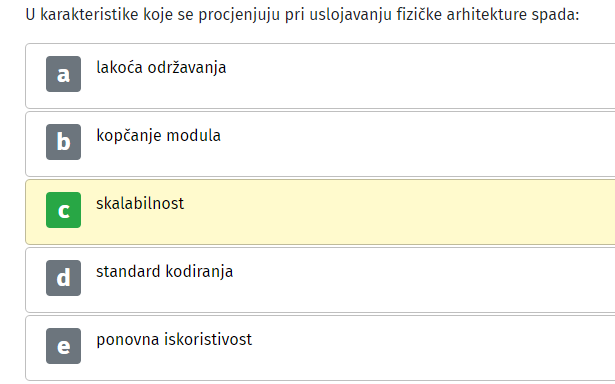Click the green 'c' letter badge
The image size is (615, 384).
(x=64, y=210)
